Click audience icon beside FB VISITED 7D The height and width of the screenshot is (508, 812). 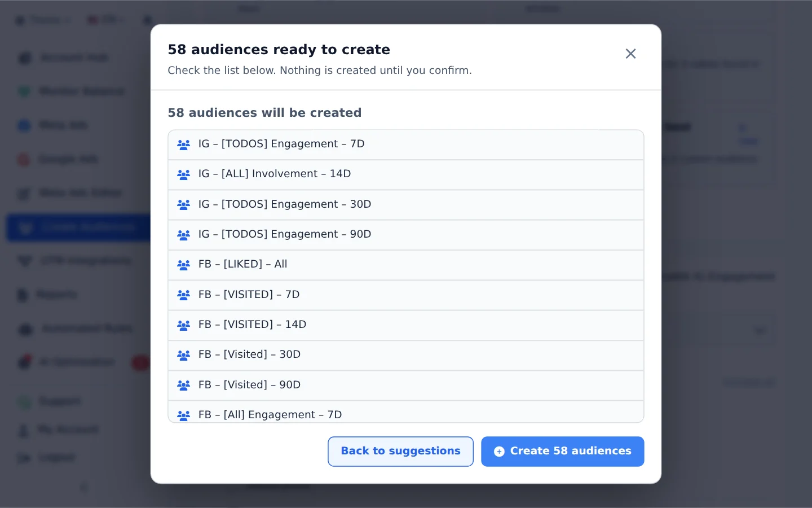pos(184,295)
